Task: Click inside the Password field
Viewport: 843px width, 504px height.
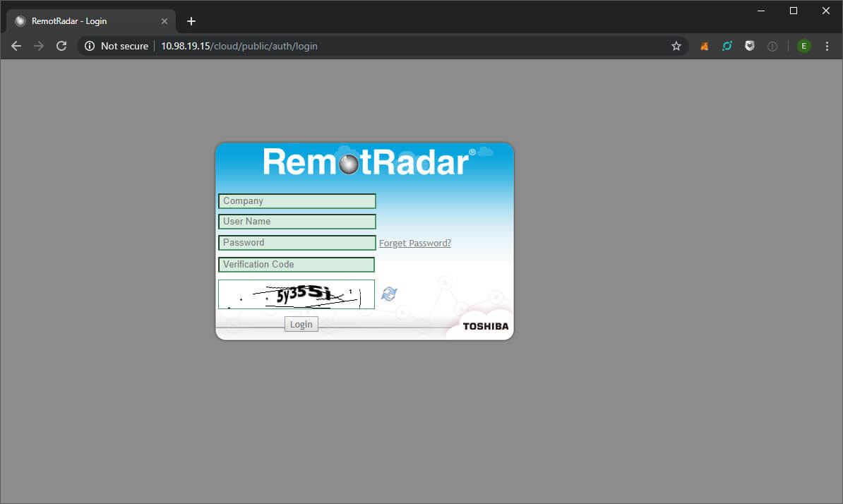Action: point(297,242)
